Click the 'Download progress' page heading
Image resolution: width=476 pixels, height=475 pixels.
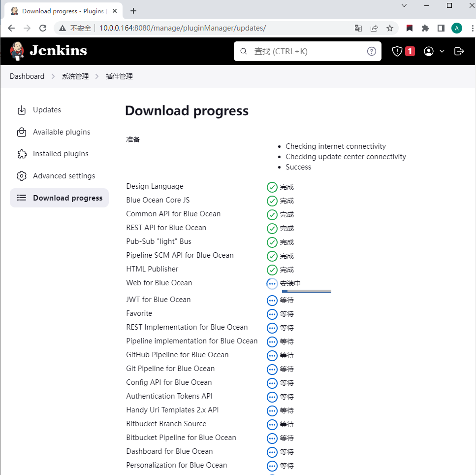pos(187,111)
